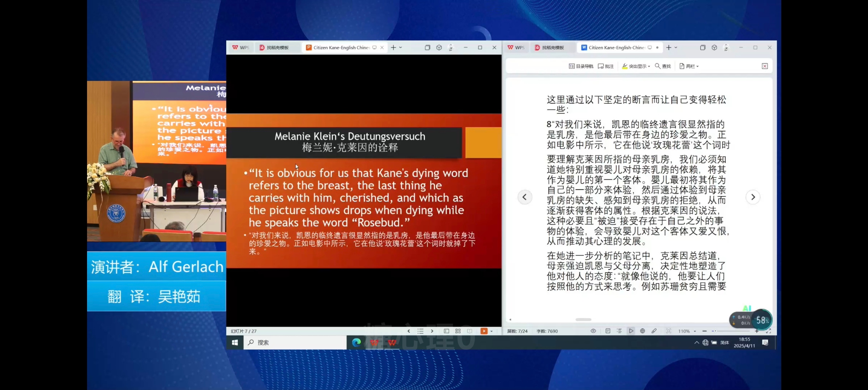Viewport: 868px width, 390px height.
Task: Click network globe icon in system tray
Action: pyautogui.click(x=705, y=343)
